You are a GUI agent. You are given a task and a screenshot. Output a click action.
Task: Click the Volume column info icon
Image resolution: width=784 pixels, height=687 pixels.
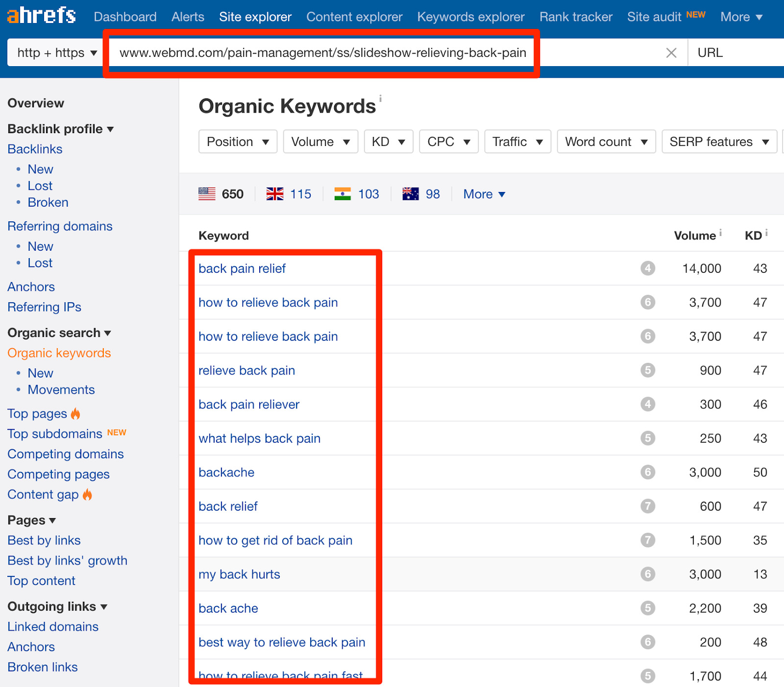[720, 233]
